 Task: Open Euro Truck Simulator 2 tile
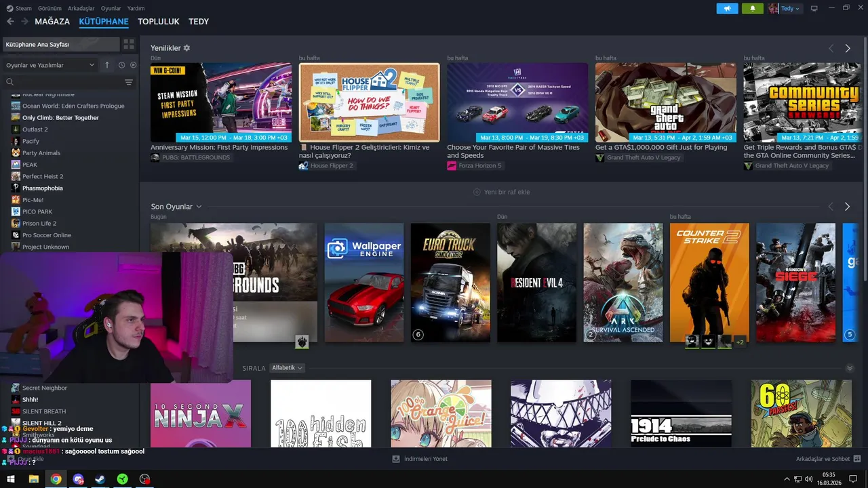click(x=450, y=283)
